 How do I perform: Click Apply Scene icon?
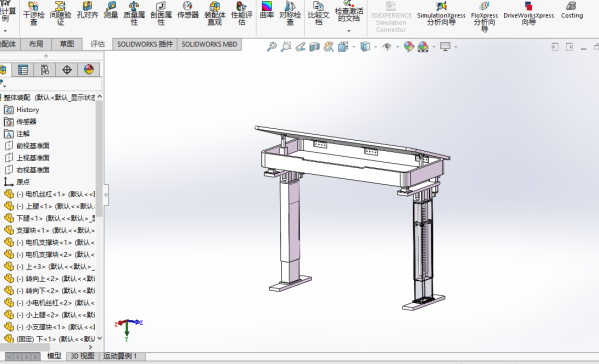pyautogui.click(x=423, y=47)
